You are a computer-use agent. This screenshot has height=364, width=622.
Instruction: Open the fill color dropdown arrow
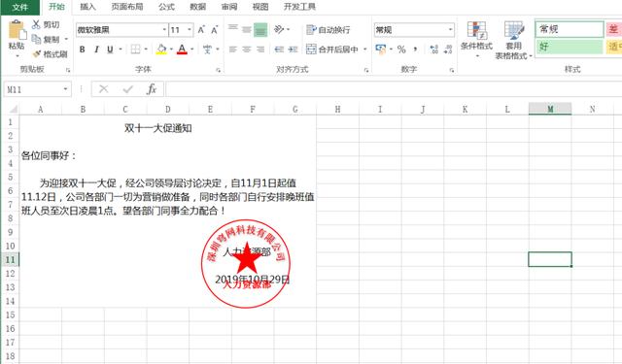tap(171, 50)
